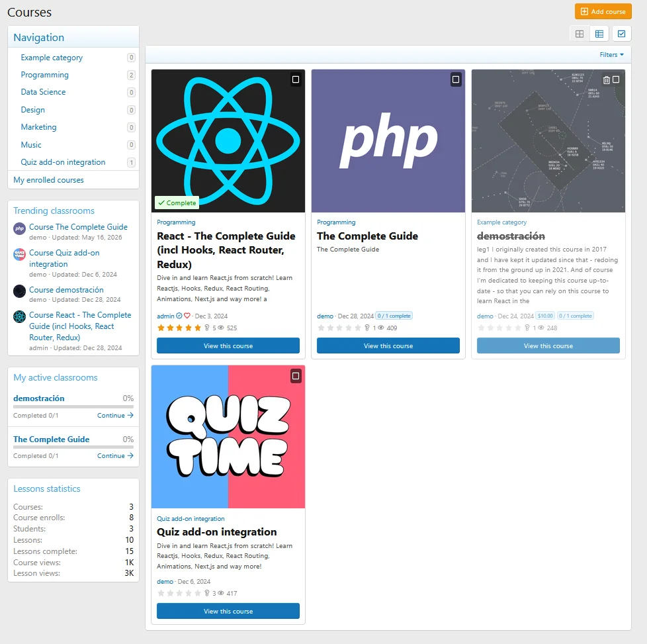Click the views eye icon on React course
Viewport: 647px width, 644px height.
[221, 328]
